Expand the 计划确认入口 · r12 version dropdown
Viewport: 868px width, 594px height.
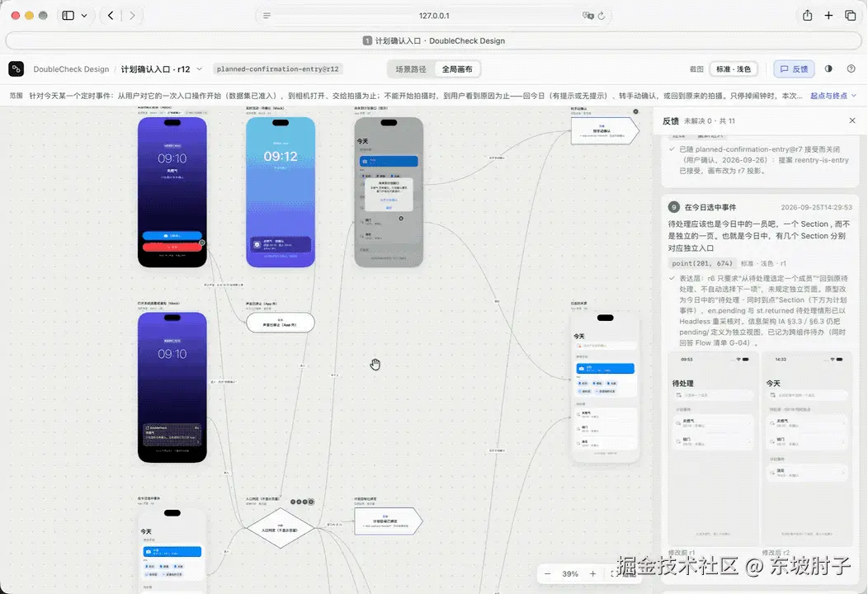(x=200, y=69)
